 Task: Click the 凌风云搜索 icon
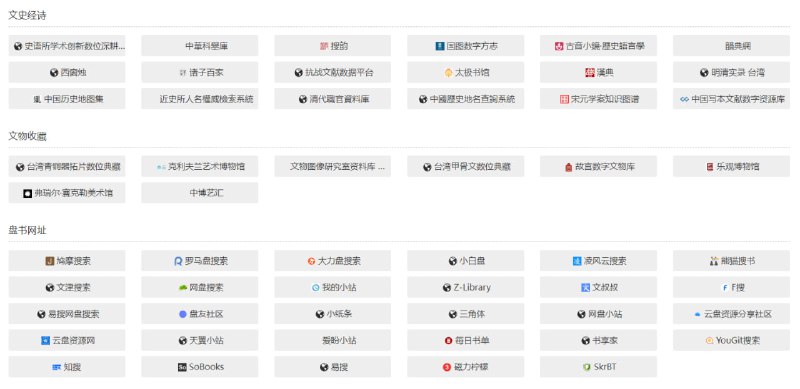[577, 261]
